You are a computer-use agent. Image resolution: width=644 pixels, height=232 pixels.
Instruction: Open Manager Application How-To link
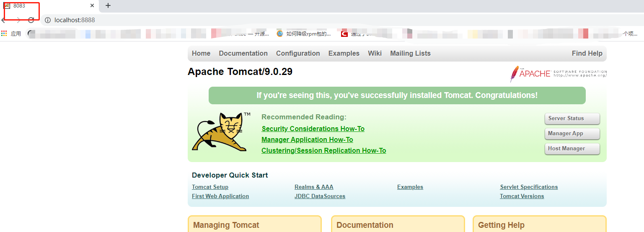point(307,139)
